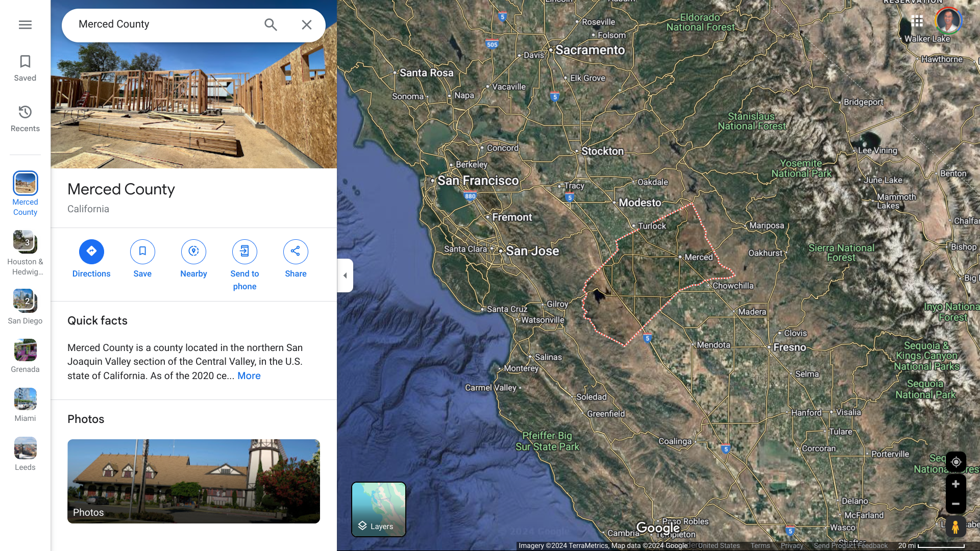
Task: Zoom in on the map
Action: coord(955,484)
